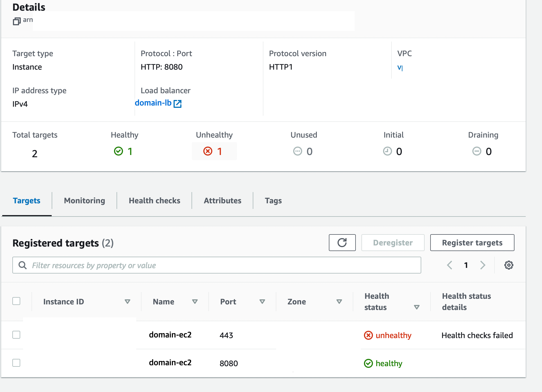Image resolution: width=542 pixels, height=392 pixels.
Task: Select the port 443 target checkbox
Action: pos(16,335)
